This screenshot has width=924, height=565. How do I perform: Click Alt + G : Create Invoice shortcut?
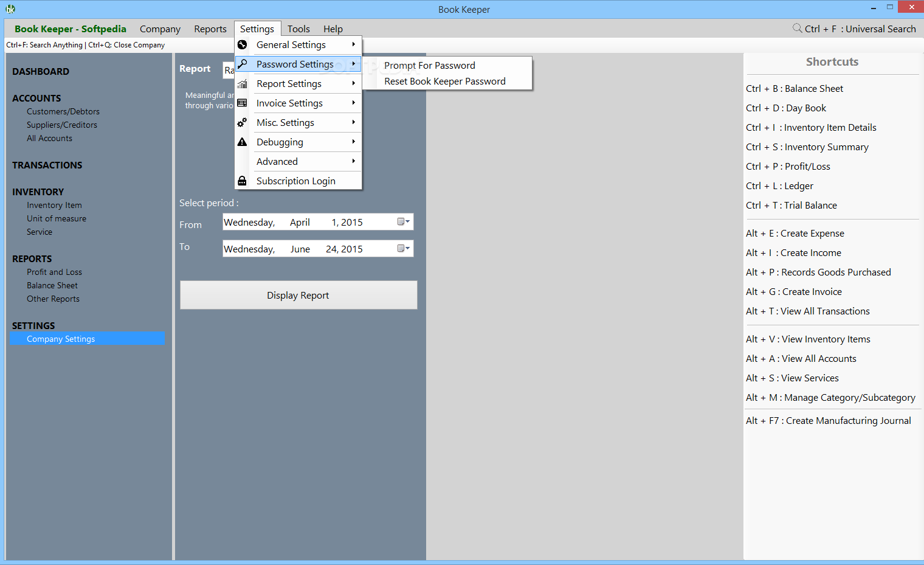click(x=794, y=291)
